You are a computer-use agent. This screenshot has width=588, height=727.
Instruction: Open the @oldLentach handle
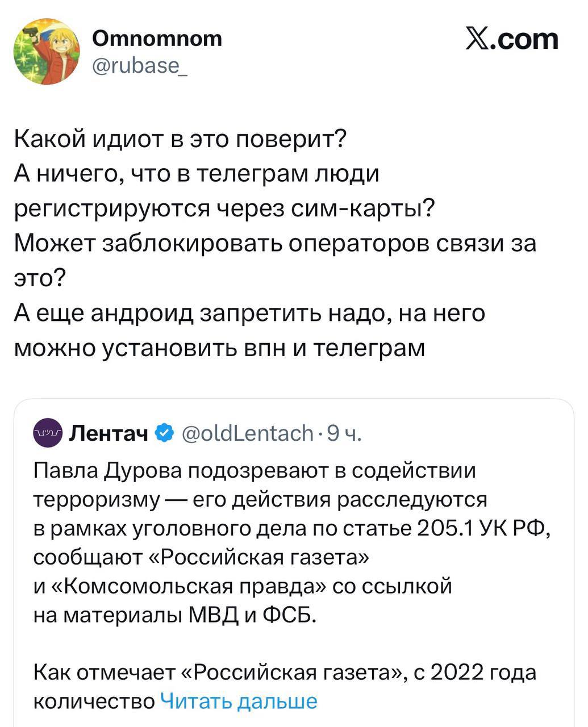[x=247, y=433]
